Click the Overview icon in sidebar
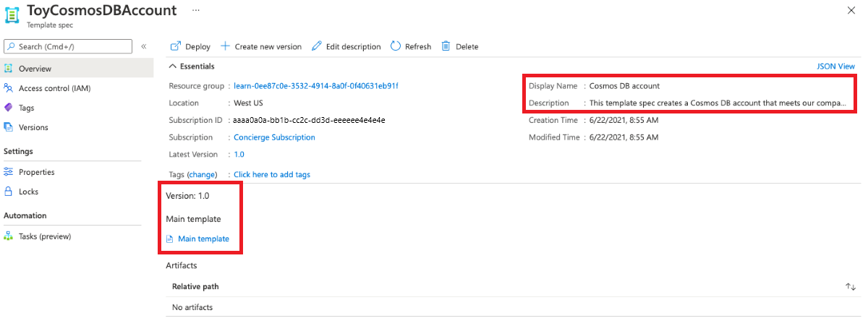The height and width of the screenshot is (326, 868). coord(9,69)
